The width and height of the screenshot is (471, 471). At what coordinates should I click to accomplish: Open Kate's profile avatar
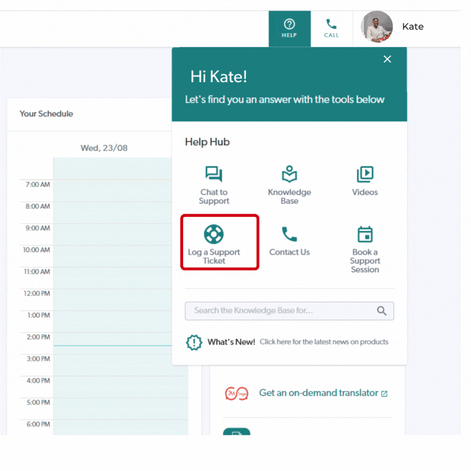(x=377, y=27)
